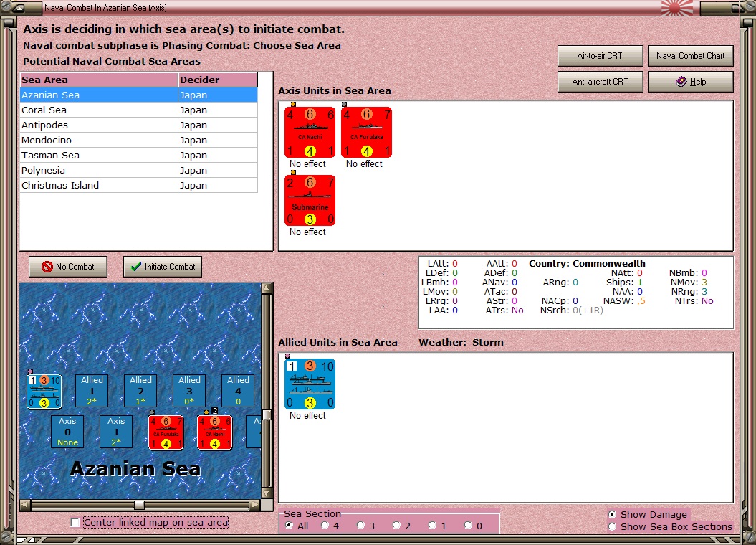This screenshot has width=756, height=545.
Task: Click the Allied convoy counter on map
Action: click(44, 391)
